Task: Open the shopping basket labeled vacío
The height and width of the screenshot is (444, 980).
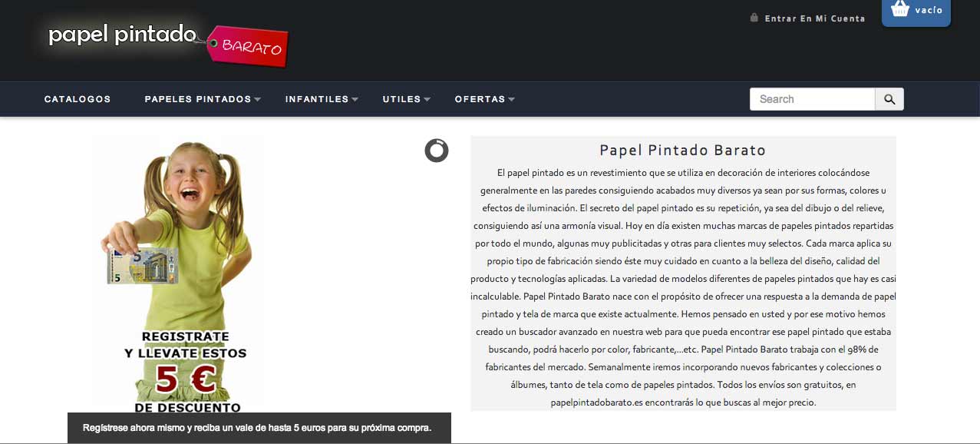Action: [x=916, y=12]
